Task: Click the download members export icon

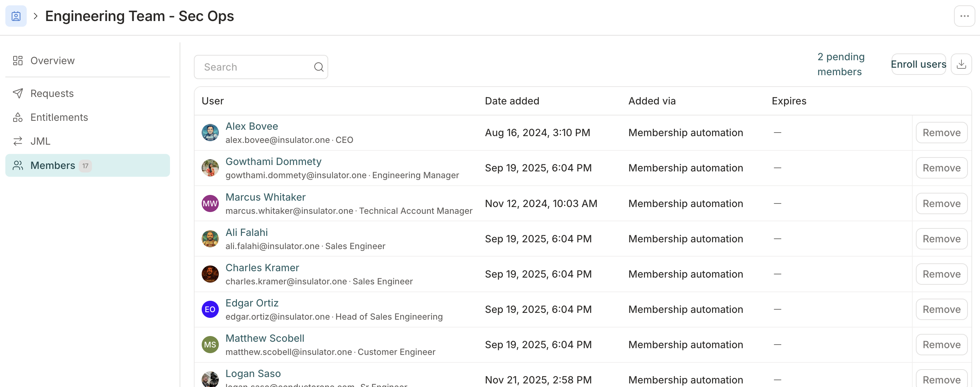Action: 961,64
